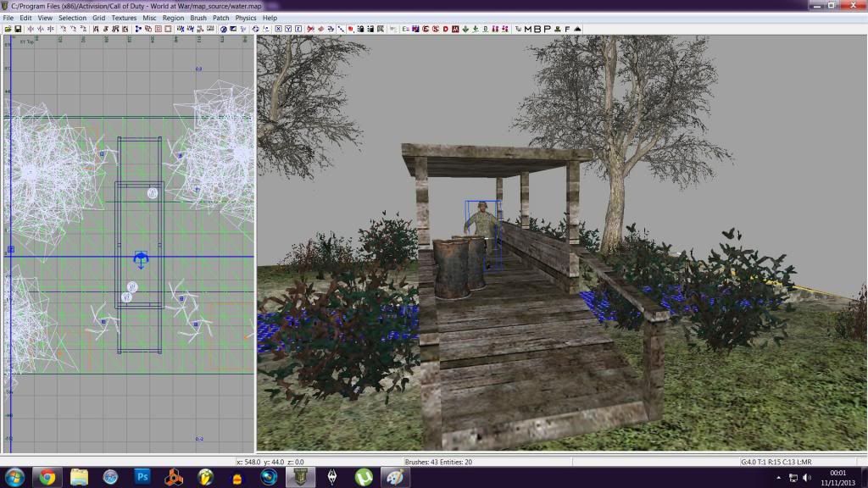Image resolution: width=868 pixels, height=488 pixels.
Task: Click the network tray icon
Action: (793, 477)
